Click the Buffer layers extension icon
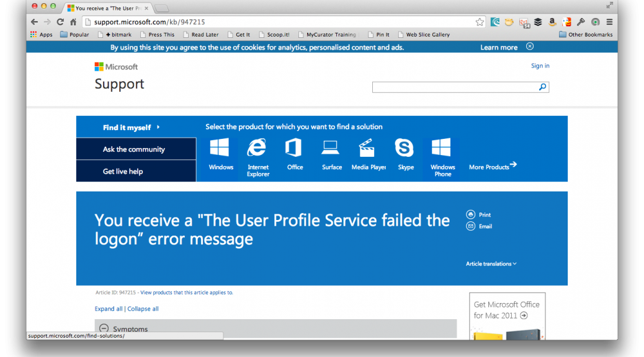Viewport: 644px width, 357px height. coord(538,22)
